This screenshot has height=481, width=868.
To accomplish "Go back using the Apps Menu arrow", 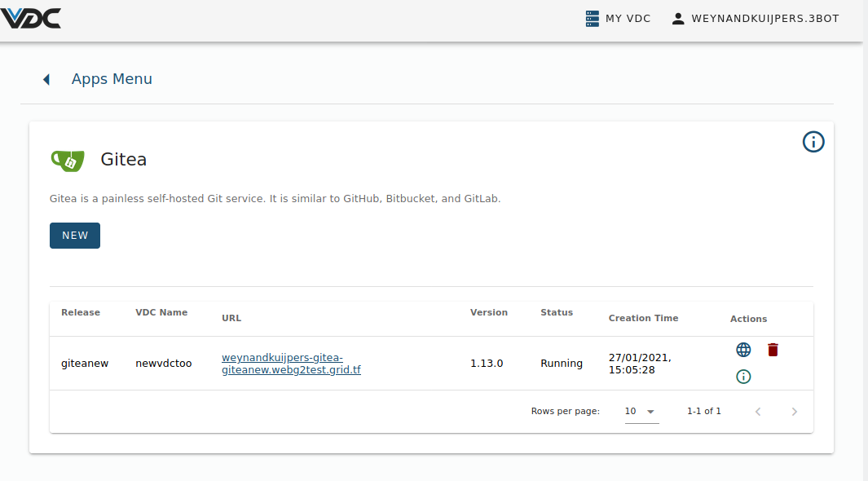I will 46,80.
